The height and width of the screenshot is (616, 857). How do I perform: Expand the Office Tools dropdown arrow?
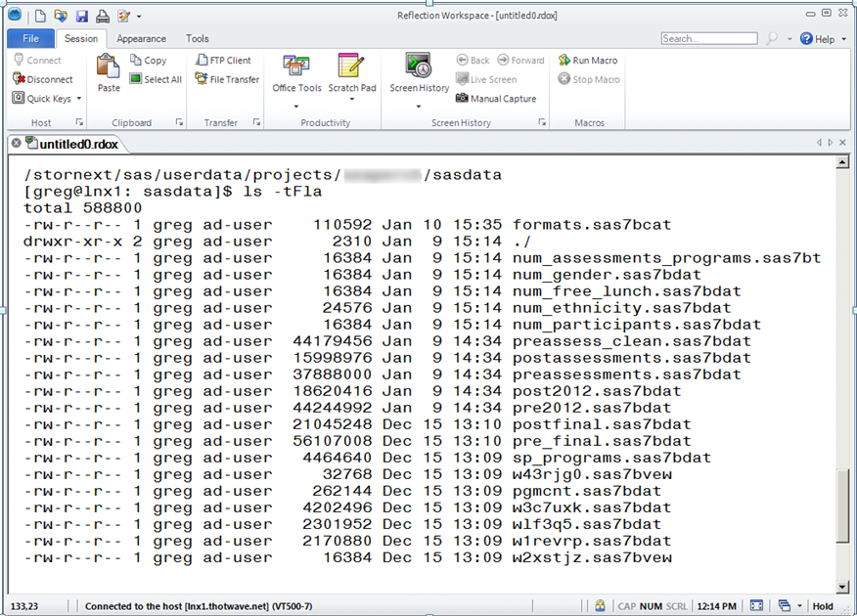point(296,106)
